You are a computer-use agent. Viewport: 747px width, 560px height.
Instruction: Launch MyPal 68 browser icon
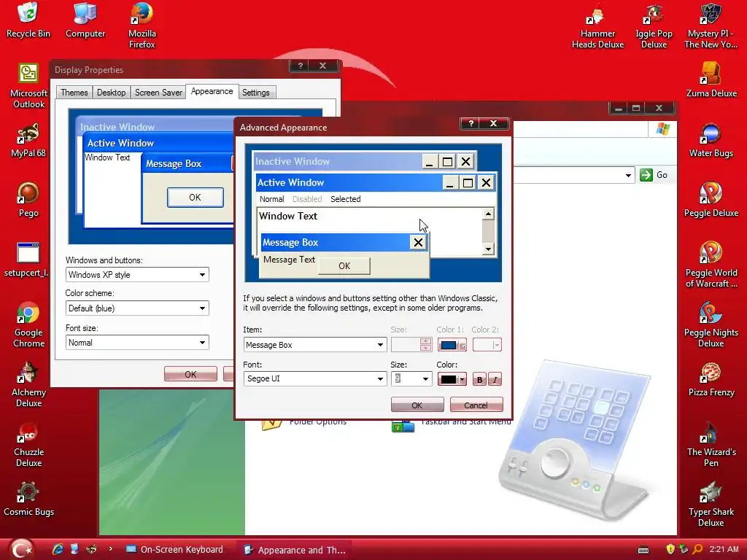(28, 141)
